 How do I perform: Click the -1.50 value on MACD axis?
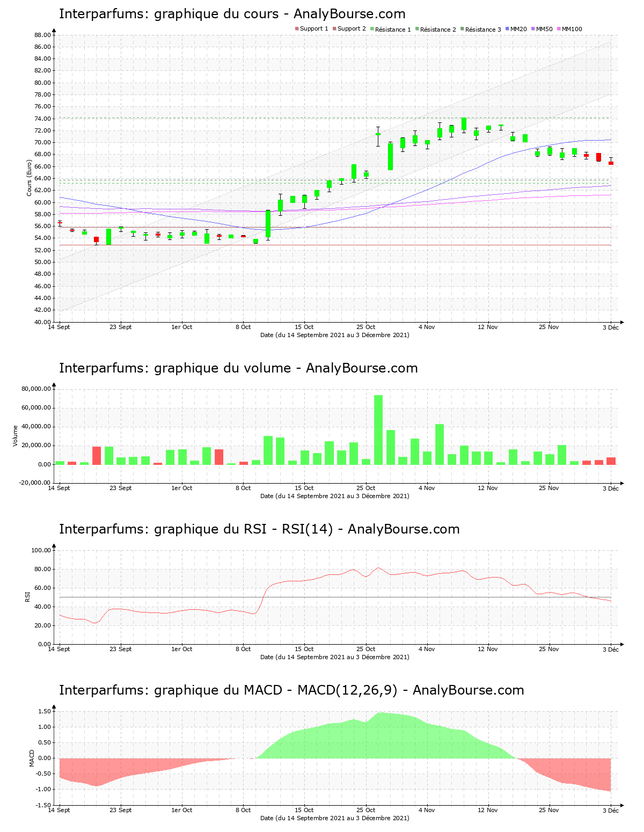pyautogui.click(x=43, y=805)
